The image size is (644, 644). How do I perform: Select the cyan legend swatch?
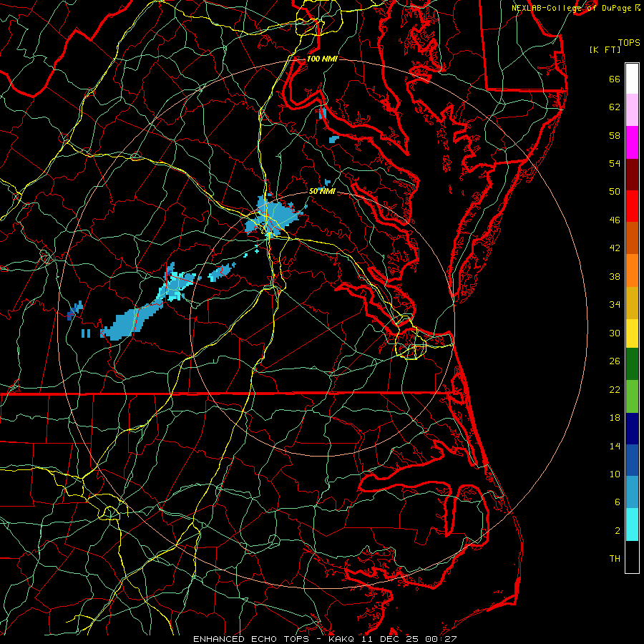(x=632, y=525)
